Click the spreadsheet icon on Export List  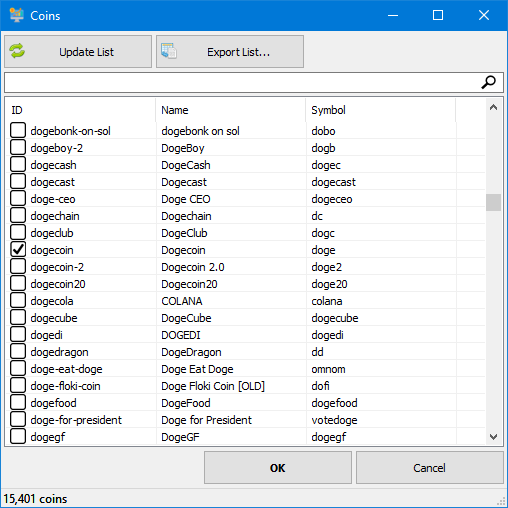point(169,51)
